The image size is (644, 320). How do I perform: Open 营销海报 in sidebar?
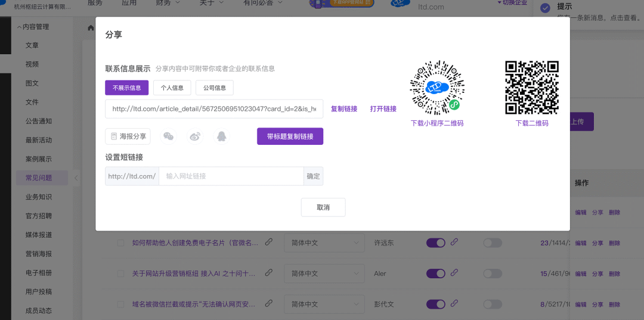point(39,254)
